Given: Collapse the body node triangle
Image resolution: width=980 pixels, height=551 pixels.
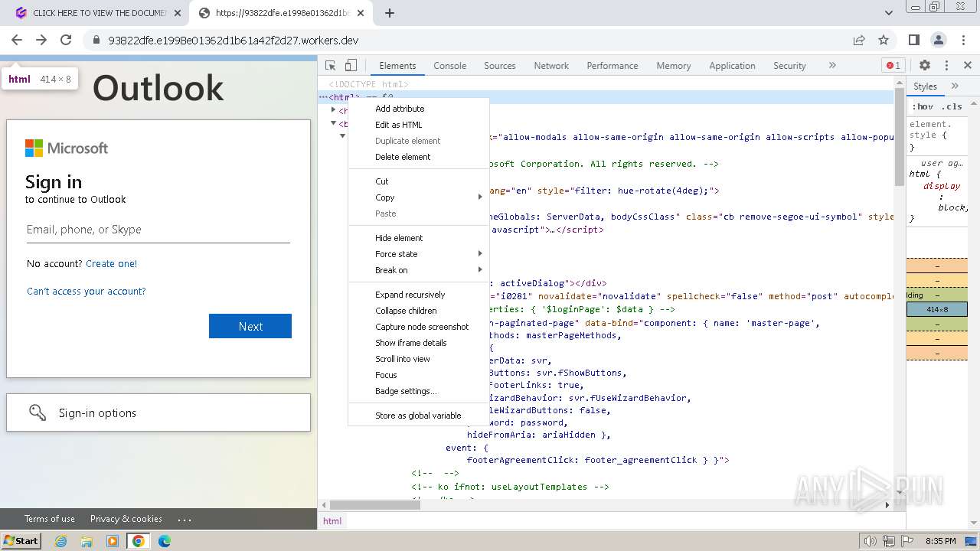Looking at the screenshot, I should point(333,123).
